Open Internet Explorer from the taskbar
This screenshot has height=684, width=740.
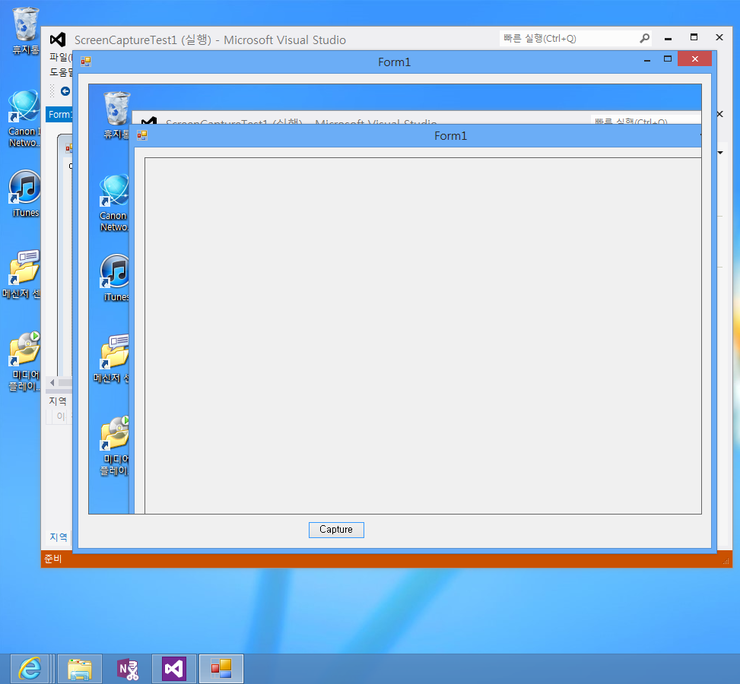coord(31,669)
